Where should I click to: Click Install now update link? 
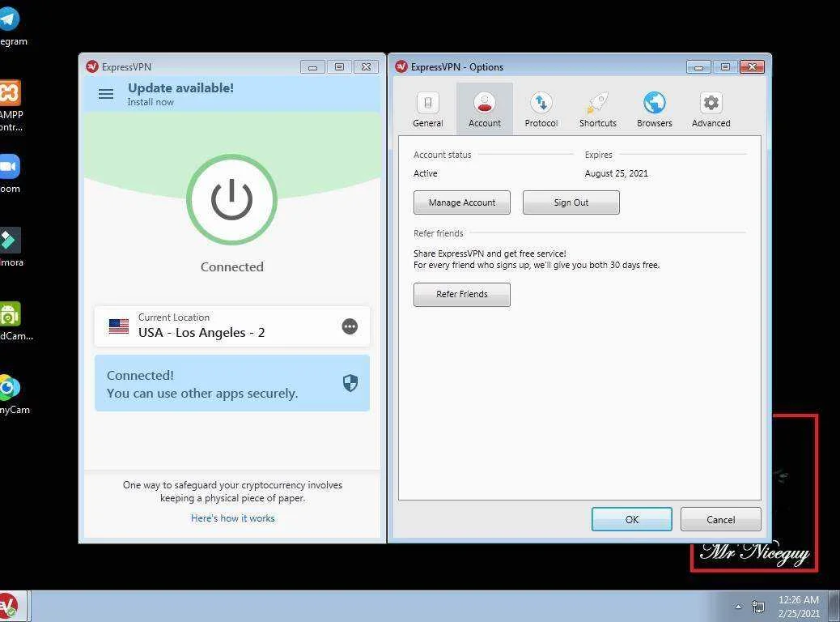[x=151, y=102]
